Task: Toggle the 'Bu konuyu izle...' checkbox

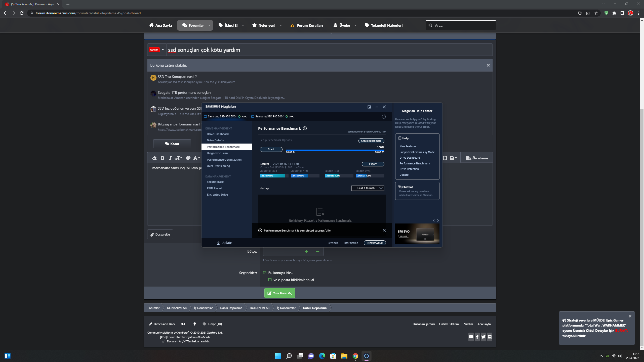Action: point(265,273)
